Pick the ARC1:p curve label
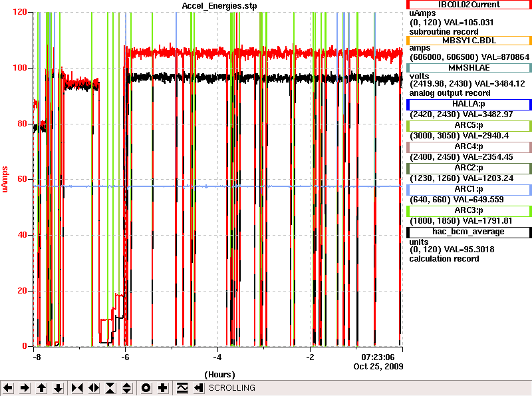Viewport: 532px width, 396px height. (x=469, y=190)
